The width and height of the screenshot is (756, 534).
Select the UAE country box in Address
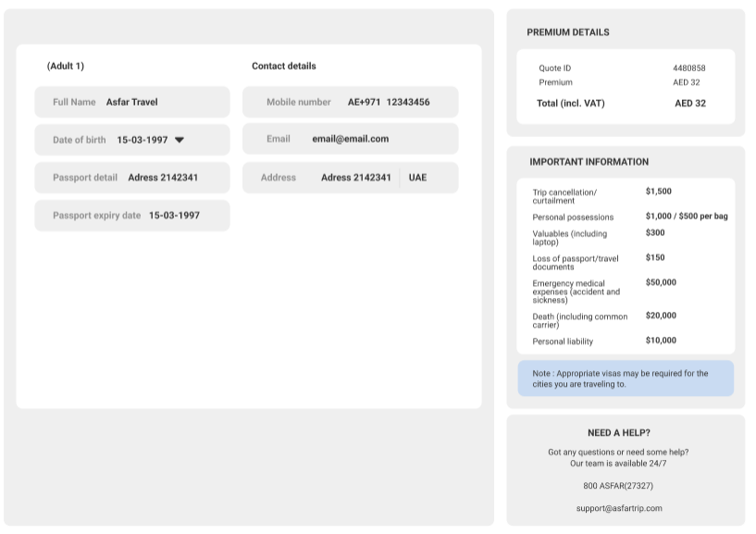pos(418,178)
